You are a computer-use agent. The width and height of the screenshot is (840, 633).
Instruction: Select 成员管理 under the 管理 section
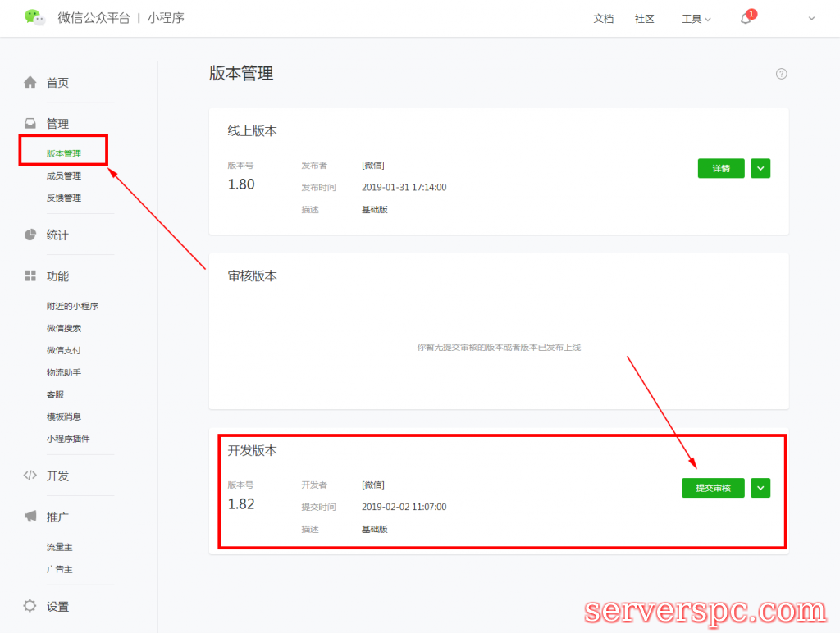pyautogui.click(x=63, y=175)
